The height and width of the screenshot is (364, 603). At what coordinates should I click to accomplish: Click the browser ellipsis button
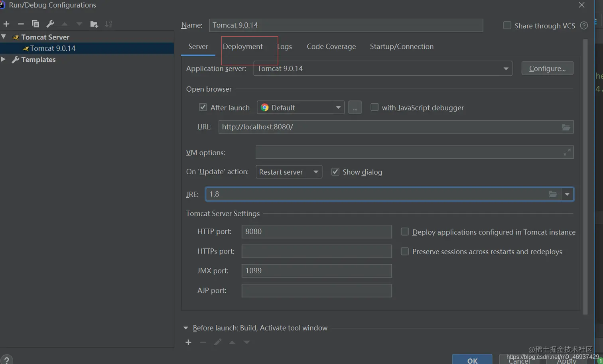[355, 108]
